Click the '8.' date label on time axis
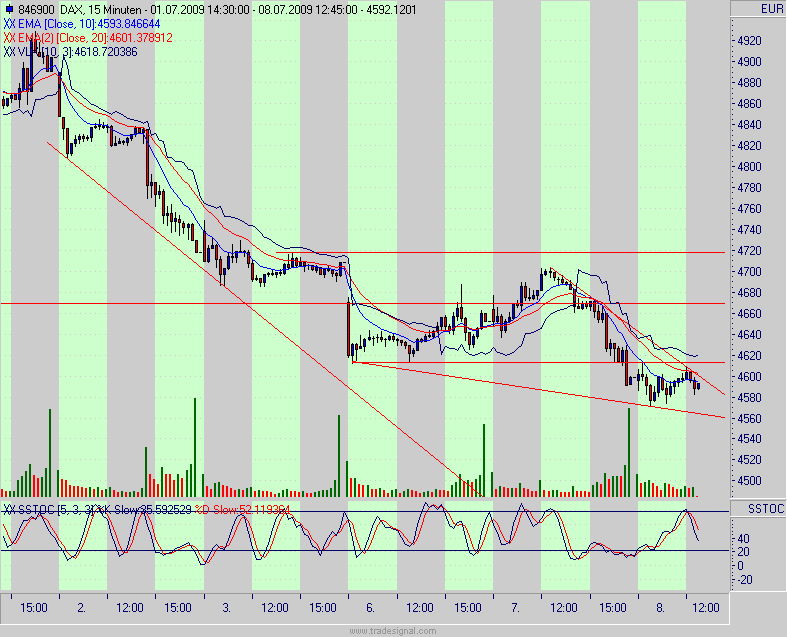The width and height of the screenshot is (787, 637). 661,608
